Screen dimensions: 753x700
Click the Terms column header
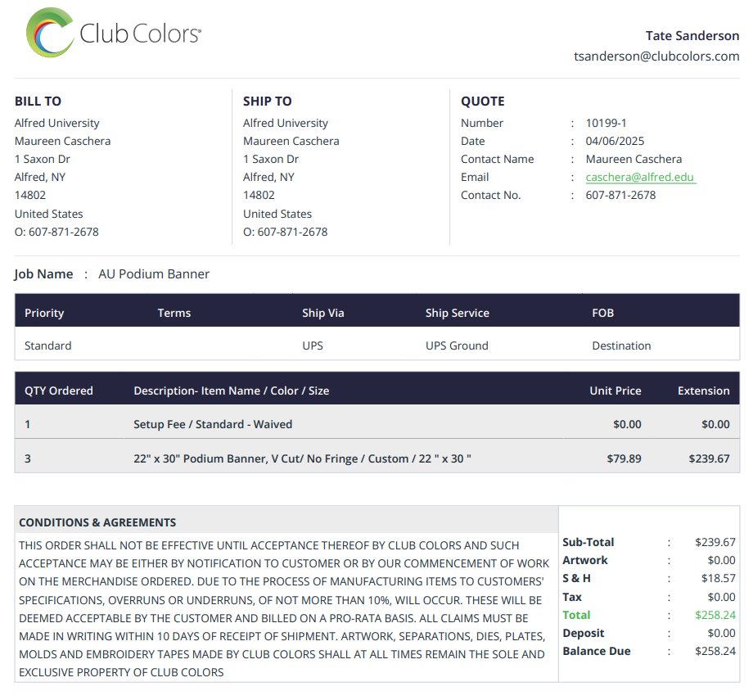174,314
